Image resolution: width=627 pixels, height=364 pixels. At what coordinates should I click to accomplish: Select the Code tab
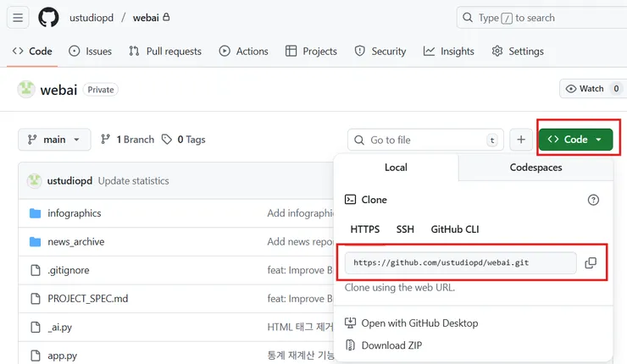[32, 51]
